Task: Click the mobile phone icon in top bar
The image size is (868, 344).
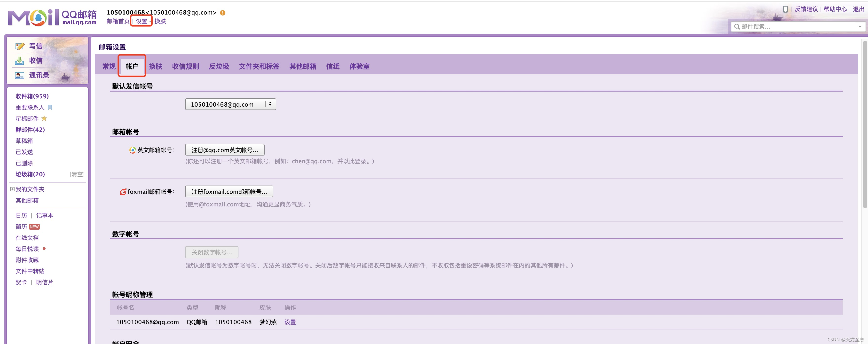Action: (785, 9)
